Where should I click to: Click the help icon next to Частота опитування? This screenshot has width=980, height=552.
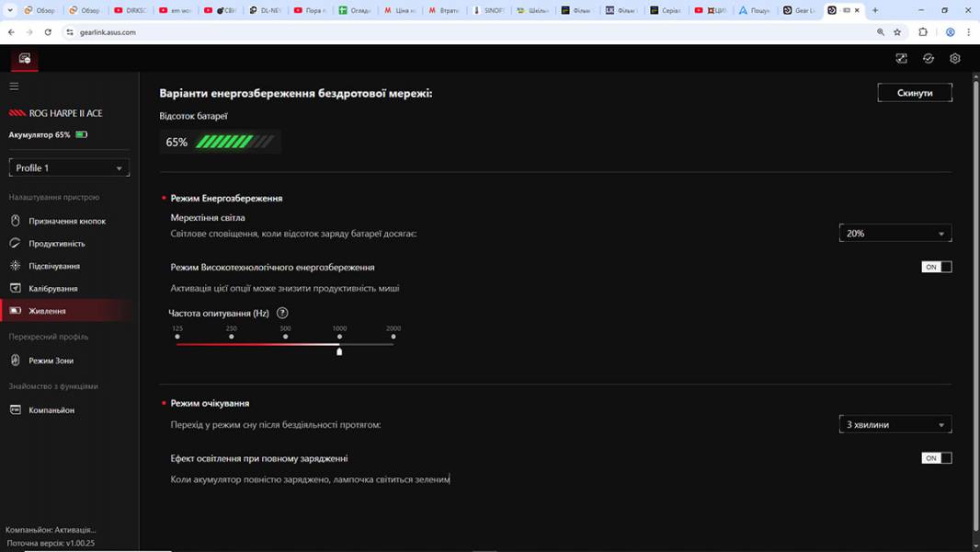click(x=282, y=313)
